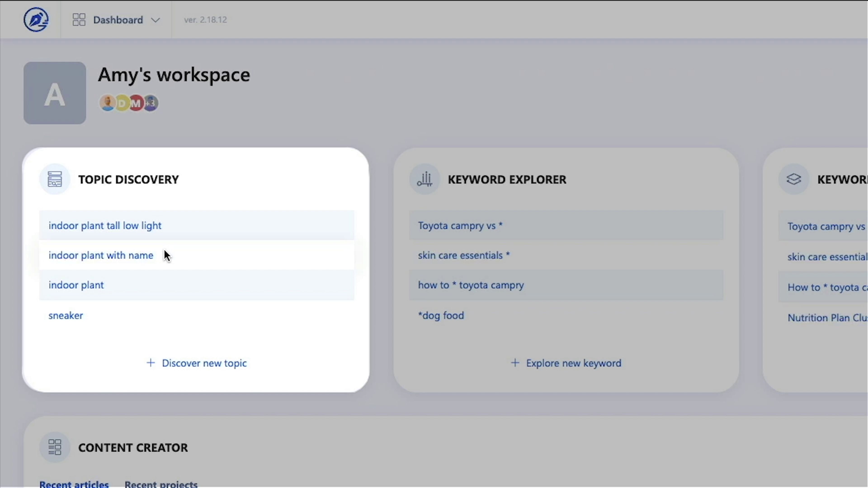The width and height of the screenshot is (868, 488).
Task: Click the workspace avatar tile with letter A
Action: [x=54, y=93]
